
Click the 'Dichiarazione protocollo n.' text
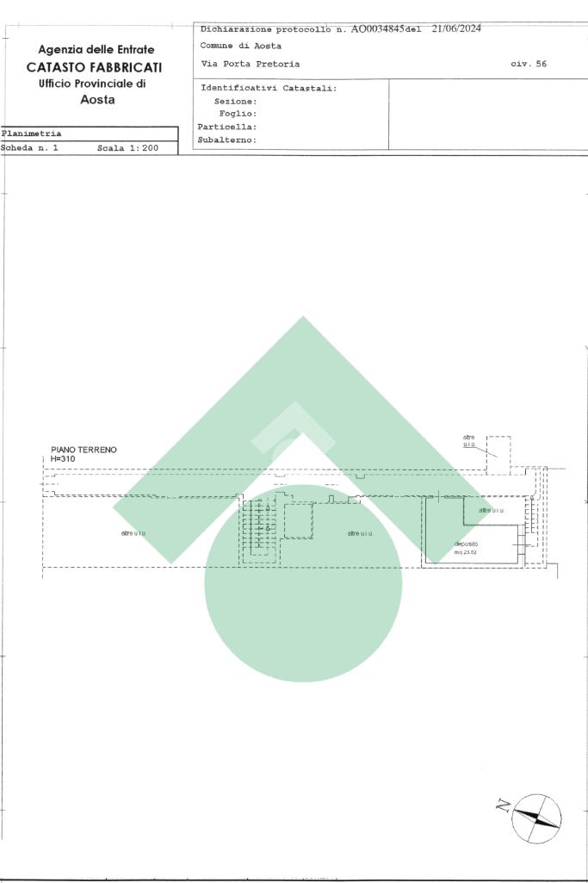point(274,29)
